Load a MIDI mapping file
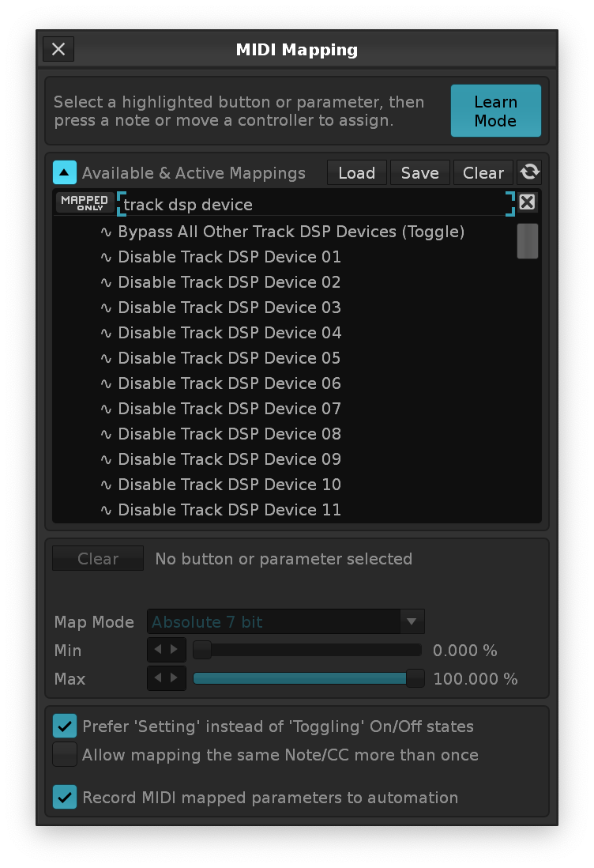594x868 pixels. tap(356, 172)
